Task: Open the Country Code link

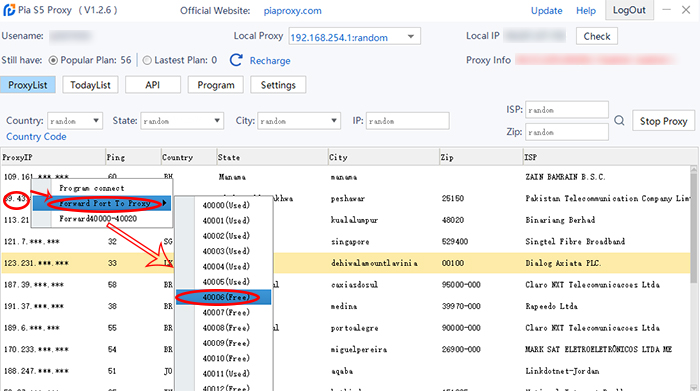Action: tap(36, 137)
